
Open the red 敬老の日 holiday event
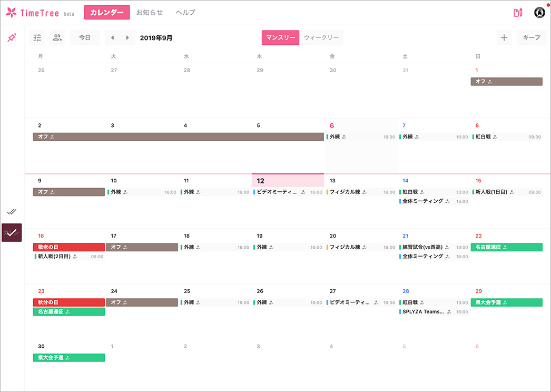point(68,247)
